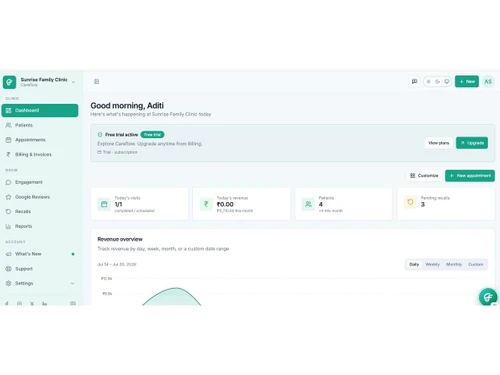This screenshot has width=500, height=375.
Task: Switch to system theme with the monitor icon
Action: coord(447,81)
